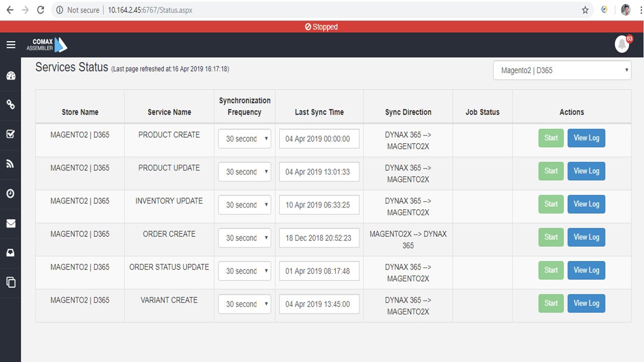This screenshot has width=644, height=362.
Task: Click last sync time 01 Apr 2019 08:17:48
Action: pyautogui.click(x=319, y=271)
